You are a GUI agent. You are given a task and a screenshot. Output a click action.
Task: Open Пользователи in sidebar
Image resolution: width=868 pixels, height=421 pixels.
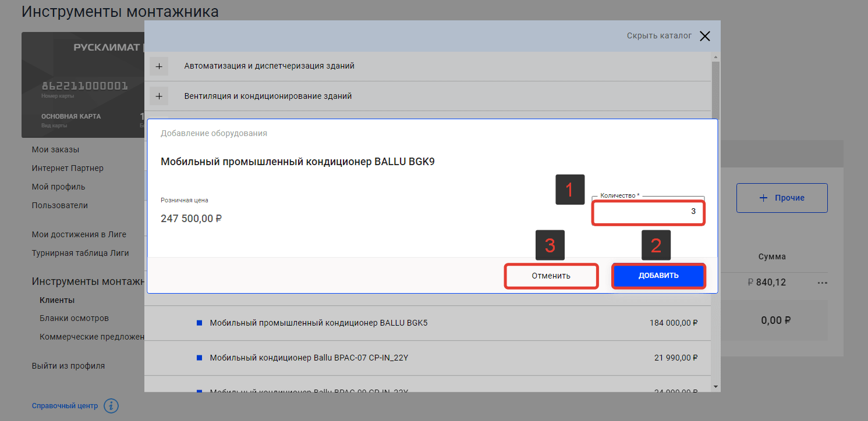point(60,205)
